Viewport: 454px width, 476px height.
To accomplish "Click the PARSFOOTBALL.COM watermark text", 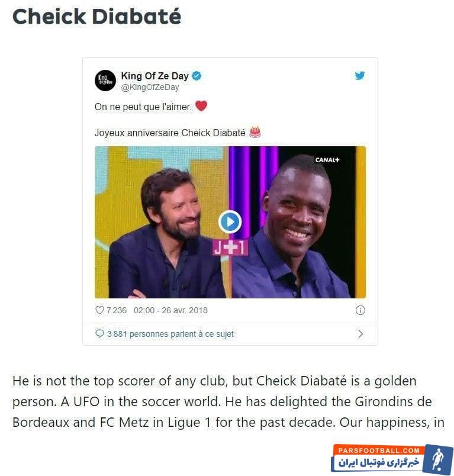I will (379, 451).
